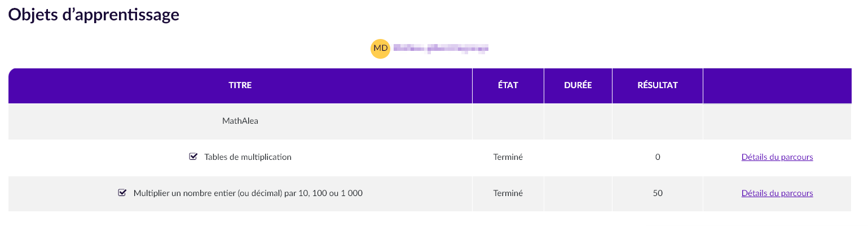Click the empty duration cell for Tables de multiplication

[x=578, y=157]
